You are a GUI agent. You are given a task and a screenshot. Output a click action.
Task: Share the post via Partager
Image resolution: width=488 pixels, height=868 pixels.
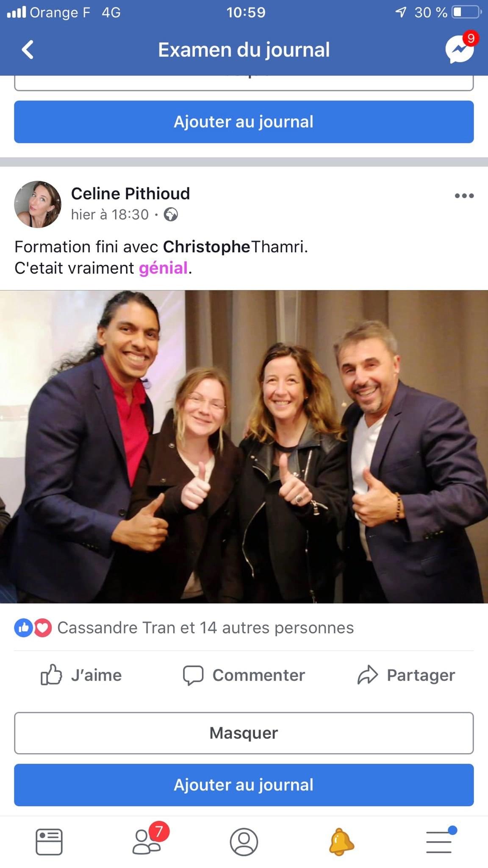pyautogui.click(x=406, y=675)
